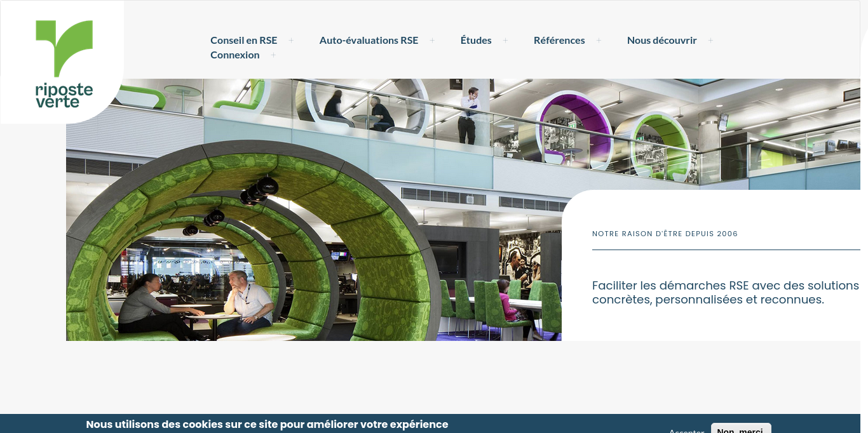868x433 pixels.
Task: Click the 'Notre raison d'être depuis 2006' heading
Action: 665,234
